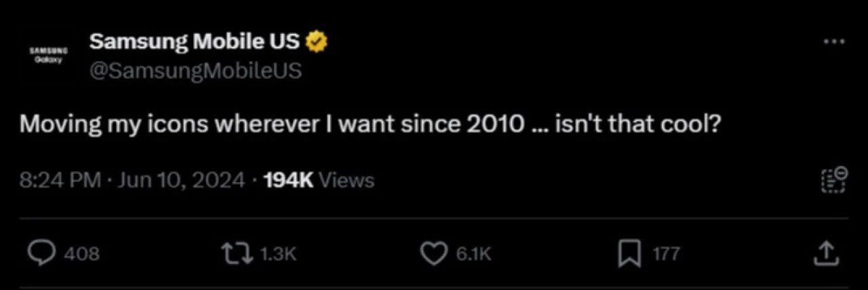Click the Samsung Galaxy profile avatar
This screenshot has height=290, width=868.
(x=47, y=55)
